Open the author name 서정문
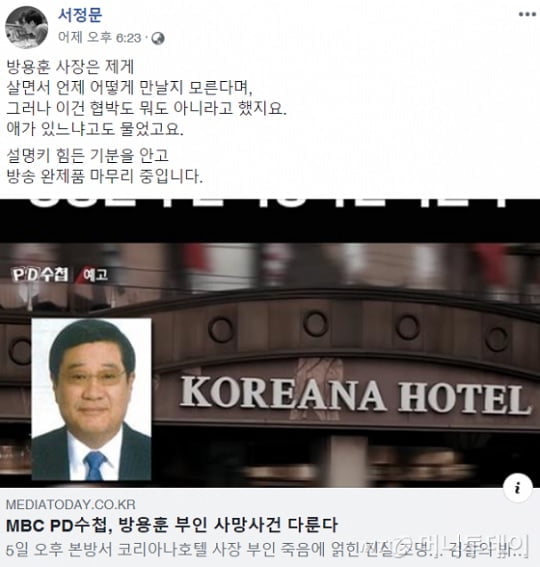Screen dimensions: 540x567 pyautogui.click(x=80, y=15)
